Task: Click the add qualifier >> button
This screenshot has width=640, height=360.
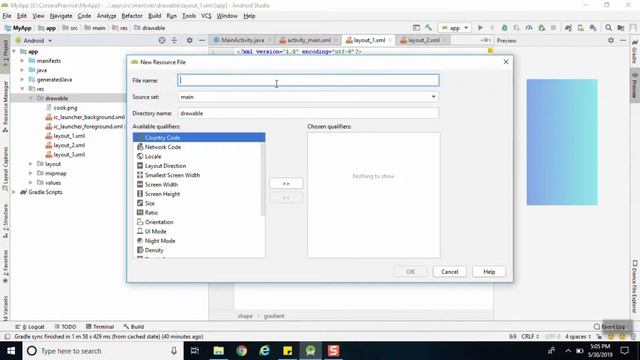Action: click(286, 183)
